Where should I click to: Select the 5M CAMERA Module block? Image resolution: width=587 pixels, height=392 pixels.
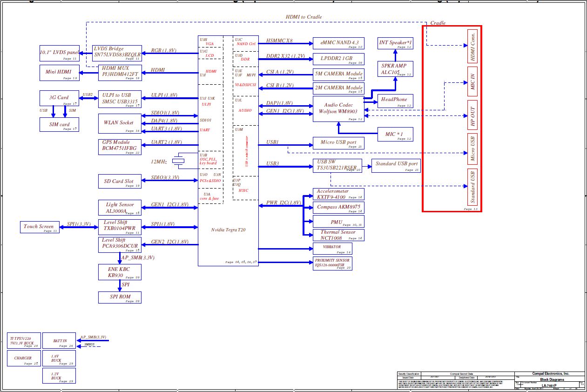tap(338, 74)
